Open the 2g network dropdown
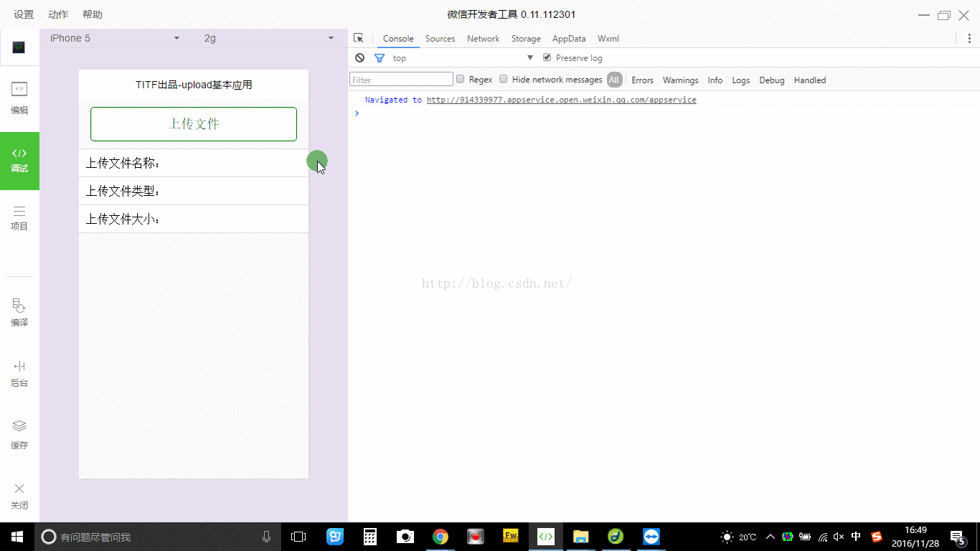Image resolution: width=980 pixels, height=551 pixels. (x=269, y=38)
